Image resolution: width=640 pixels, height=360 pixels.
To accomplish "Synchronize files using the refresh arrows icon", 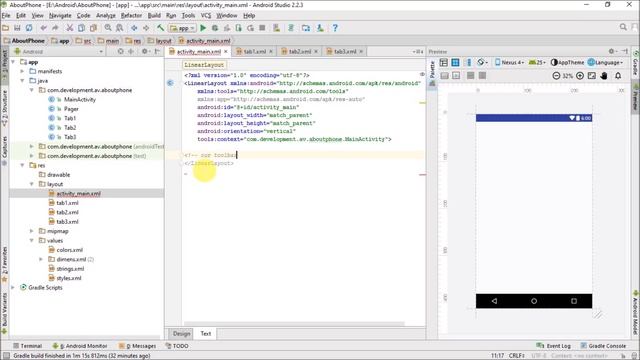I will (x=29, y=28).
